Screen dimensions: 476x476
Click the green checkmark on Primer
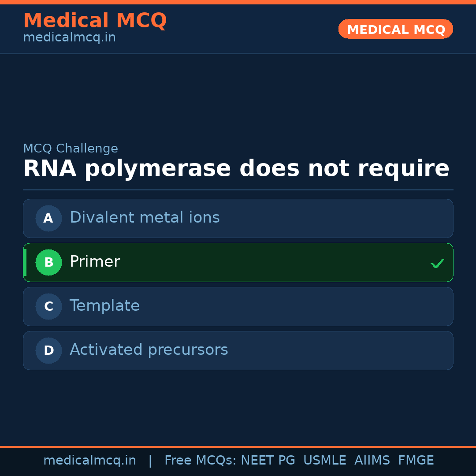pos(437,264)
